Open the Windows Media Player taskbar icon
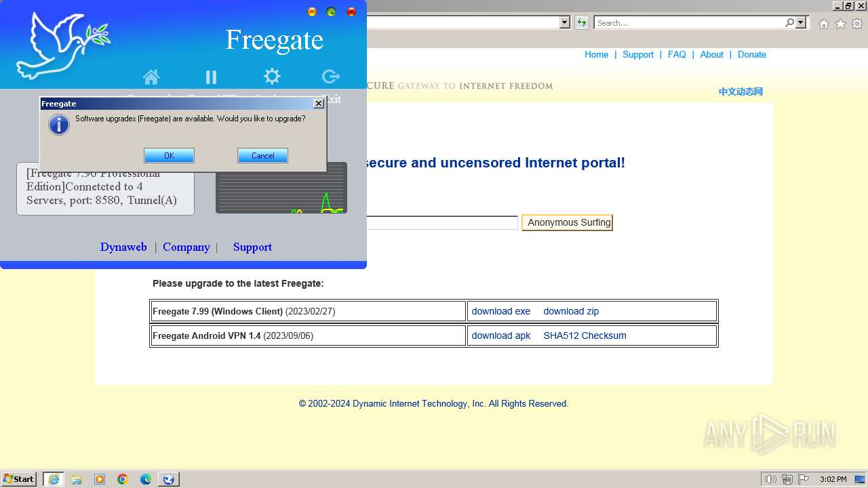Image resolution: width=868 pixels, height=488 pixels. (x=100, y=479)
